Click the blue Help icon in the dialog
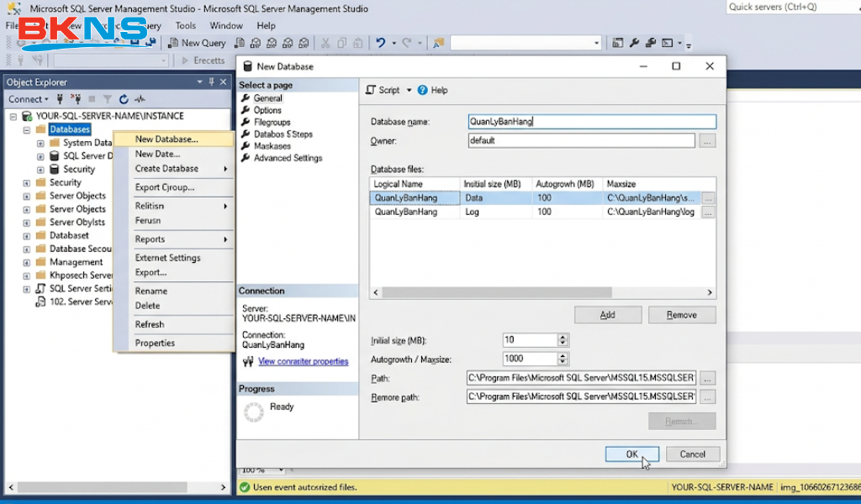The height and width of the screenshot is (504, 861). 422,90
